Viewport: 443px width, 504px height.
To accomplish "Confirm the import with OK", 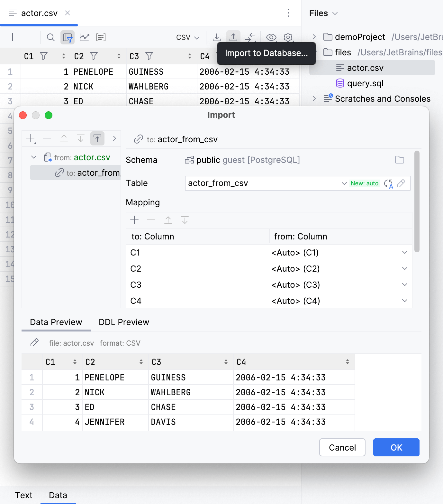I will pos(396,447).
